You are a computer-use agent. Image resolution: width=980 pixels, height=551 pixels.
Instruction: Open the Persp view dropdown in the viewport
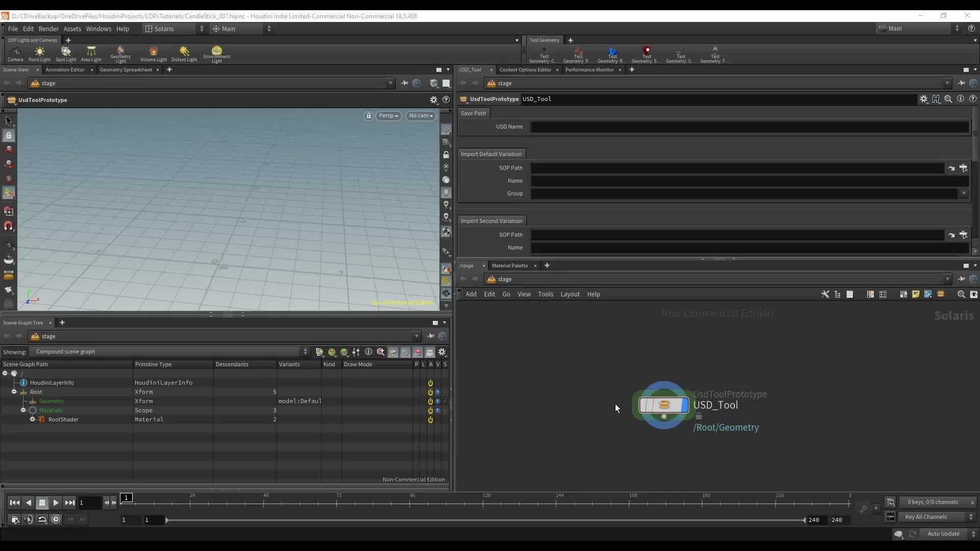(x=388, y=116)
